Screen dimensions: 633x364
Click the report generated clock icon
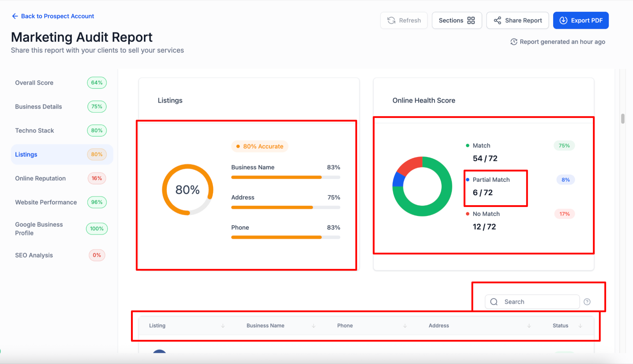tap(513, 42)
